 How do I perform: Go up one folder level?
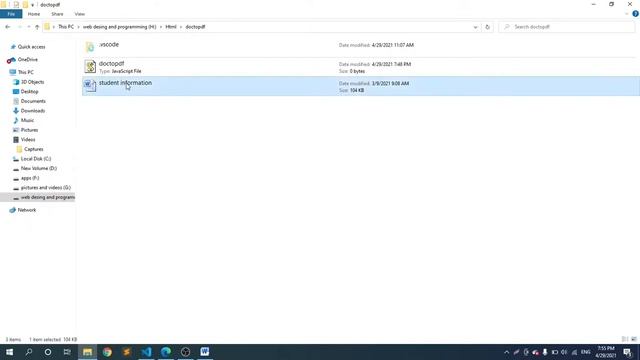[x=37, y=27]
